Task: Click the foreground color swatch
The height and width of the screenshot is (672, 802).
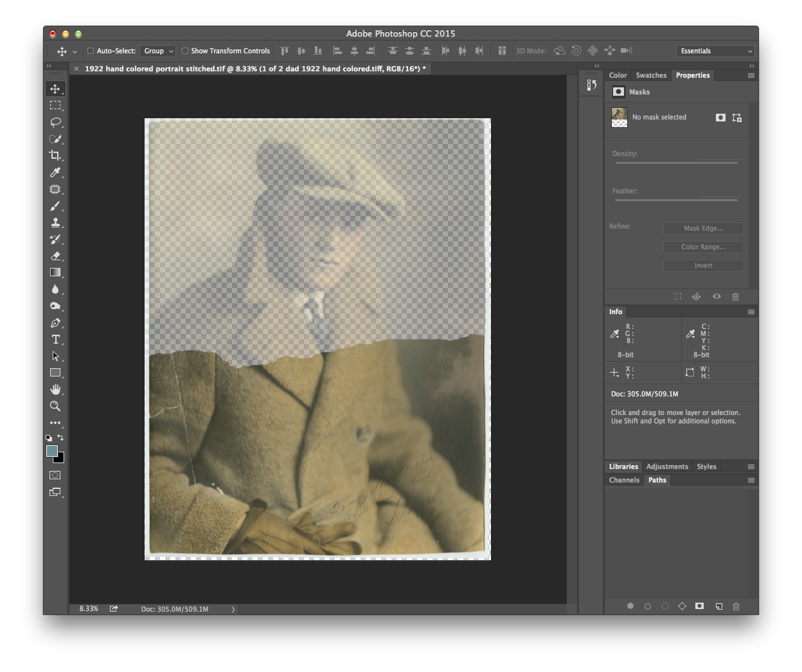Action: [52, 451]
